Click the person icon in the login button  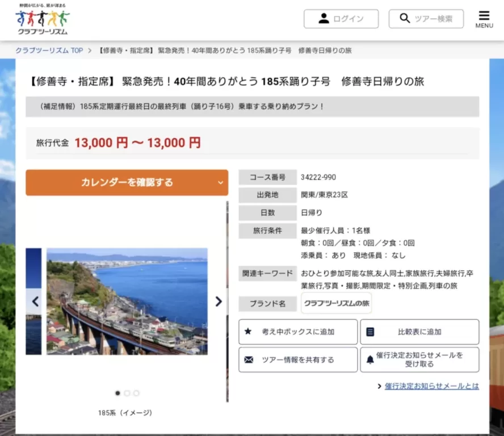(x=324, y=19)
